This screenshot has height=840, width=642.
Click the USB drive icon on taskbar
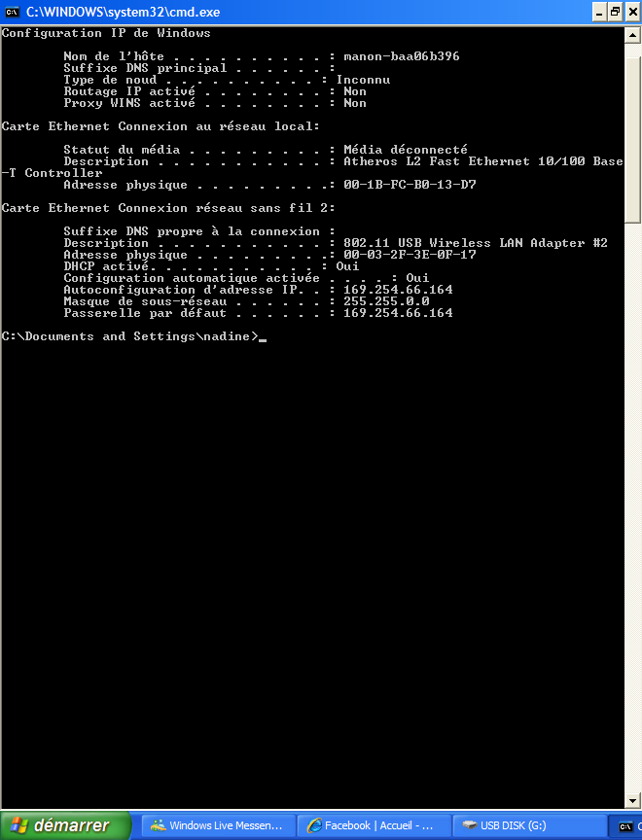pos(470,825)
